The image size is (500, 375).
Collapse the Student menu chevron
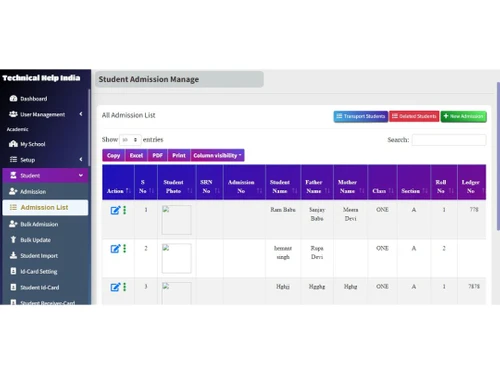coord(81,175)
